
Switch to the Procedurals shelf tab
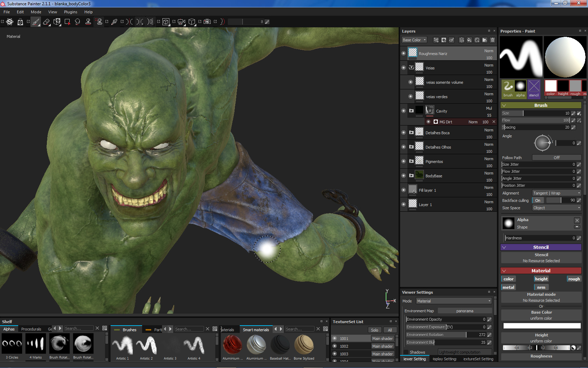point(31,329)
